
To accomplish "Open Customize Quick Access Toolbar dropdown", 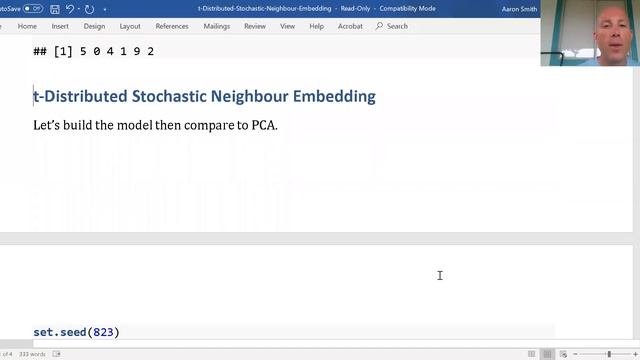I will tap(105, 9).
